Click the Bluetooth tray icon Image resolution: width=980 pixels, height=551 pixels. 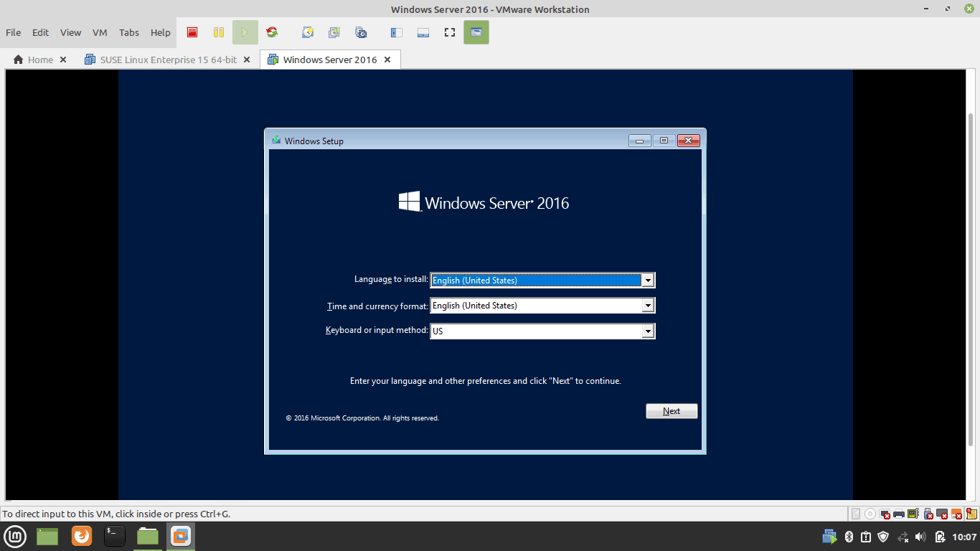coord(849,537)
